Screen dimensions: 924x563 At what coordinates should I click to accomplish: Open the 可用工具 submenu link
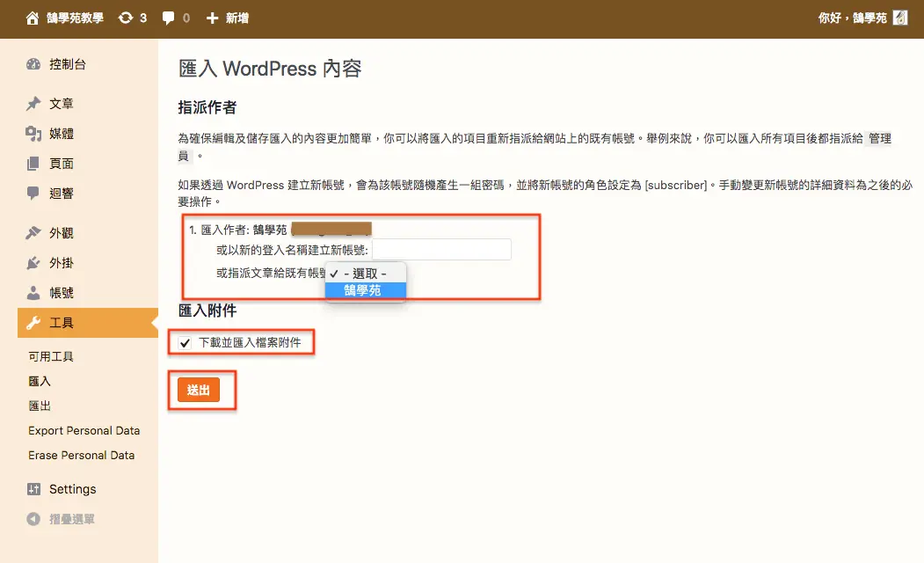point(51,356)
